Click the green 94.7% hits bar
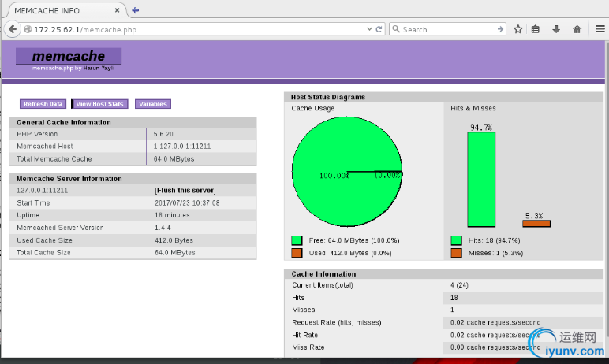Image resolution: width=609 pixels, height=364 pixels. tap(481, 180)
